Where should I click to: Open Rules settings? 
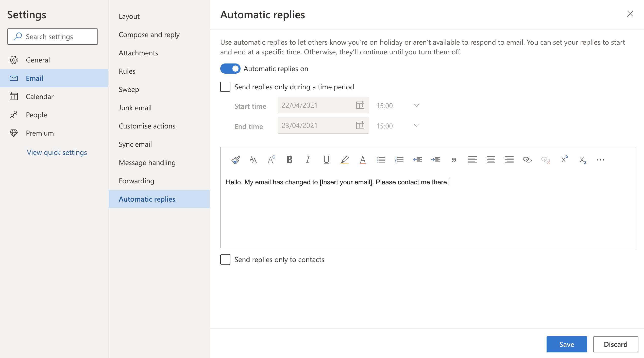[x=159, y=71]
